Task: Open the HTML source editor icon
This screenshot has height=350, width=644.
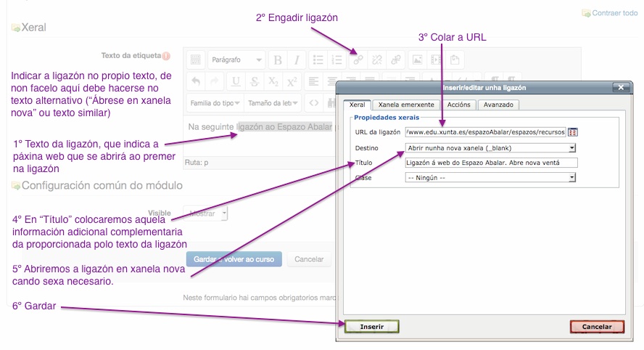Action: coord(314,103)
